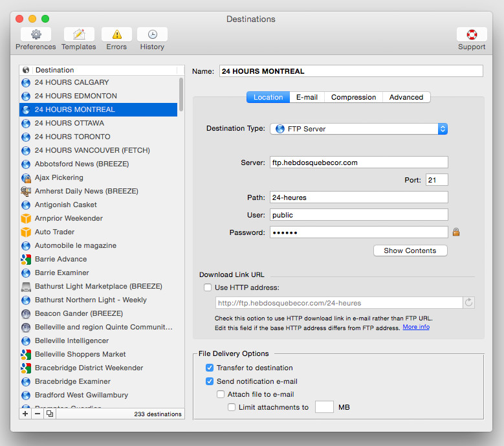Open Support lifebuoy icon
Screen dimensions: 504x446
click(x=472, y=34)
